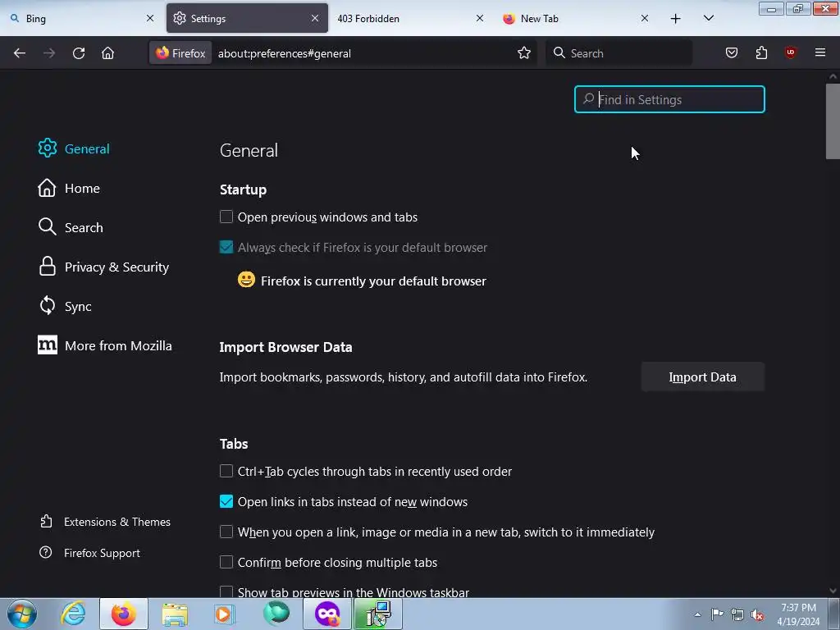Toggle Always check default browser checkbox

pyautogui.click(x=226, y=247)
